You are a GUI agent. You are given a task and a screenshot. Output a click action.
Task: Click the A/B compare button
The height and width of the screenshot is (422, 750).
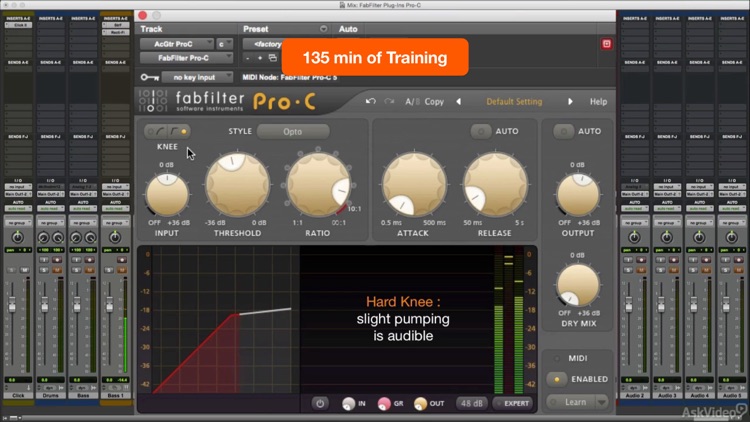[x=412, y=101]
